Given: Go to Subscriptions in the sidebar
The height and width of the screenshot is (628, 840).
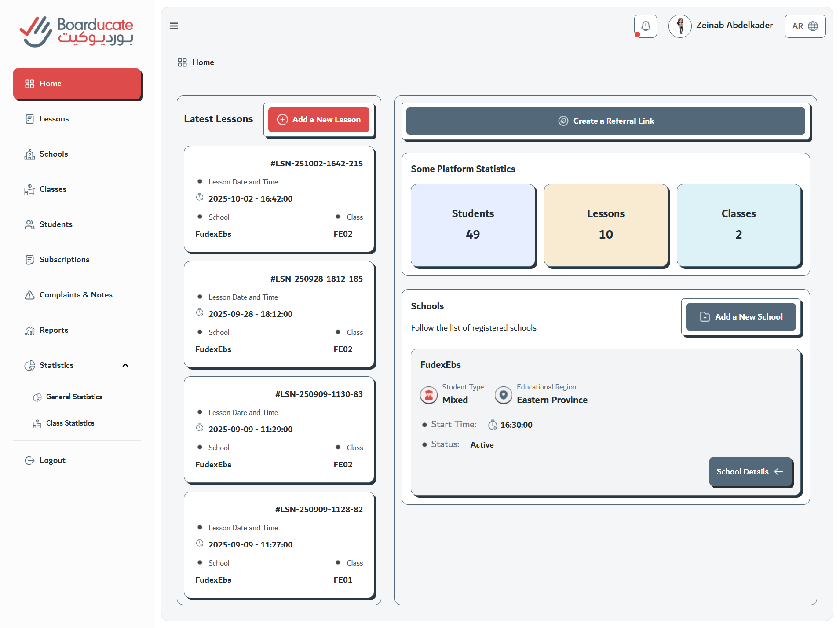Looking at the screenshot, I should pos(64,260).
